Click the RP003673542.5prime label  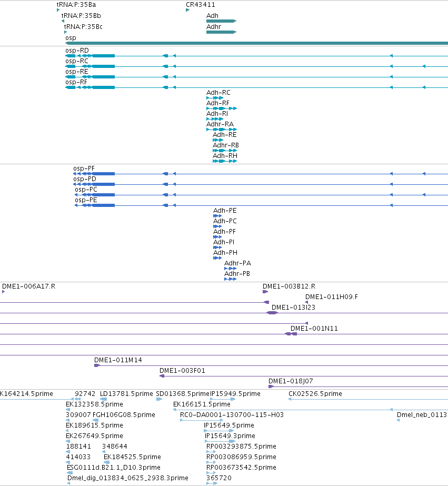[241, 468]
